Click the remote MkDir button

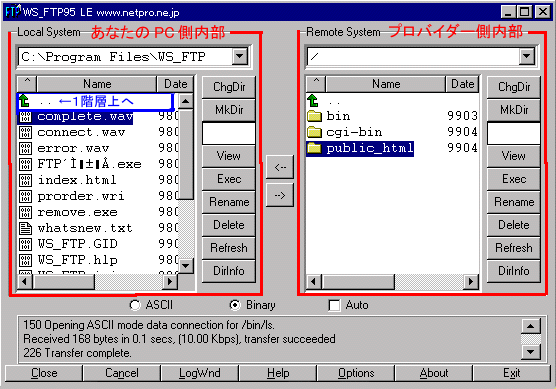[514, 110]
